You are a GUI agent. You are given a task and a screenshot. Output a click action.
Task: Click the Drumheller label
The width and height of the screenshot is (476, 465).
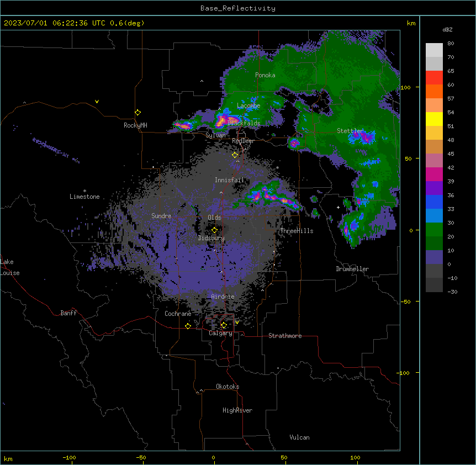click(352, 269)
